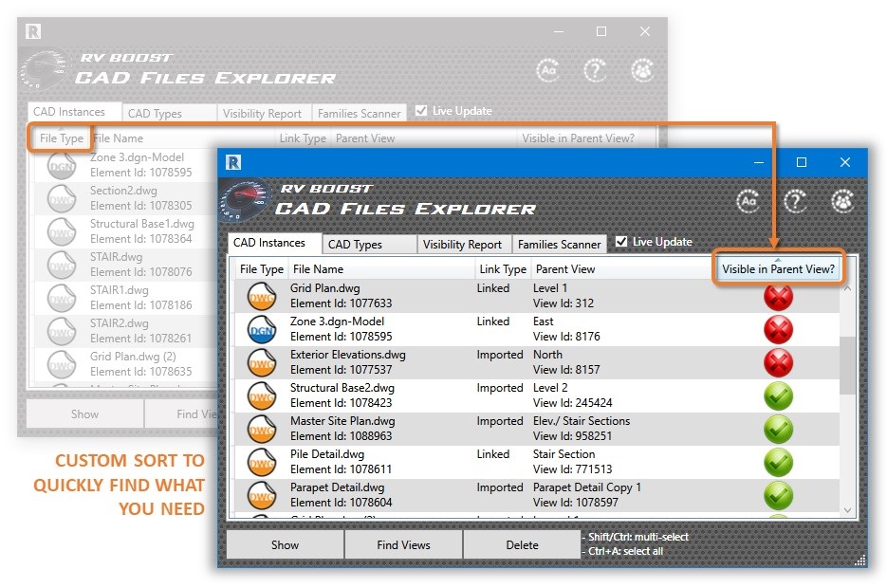The image size is (887, 588).
Task: Click DWG icon for Structural Base1.dwg in background window
Action: click(x=62, y=232)
